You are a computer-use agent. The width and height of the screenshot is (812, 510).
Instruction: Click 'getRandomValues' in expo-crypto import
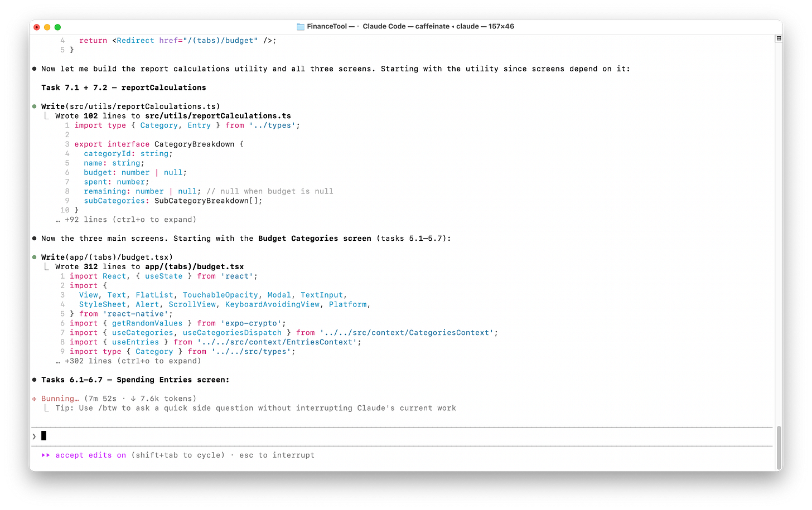147,323
